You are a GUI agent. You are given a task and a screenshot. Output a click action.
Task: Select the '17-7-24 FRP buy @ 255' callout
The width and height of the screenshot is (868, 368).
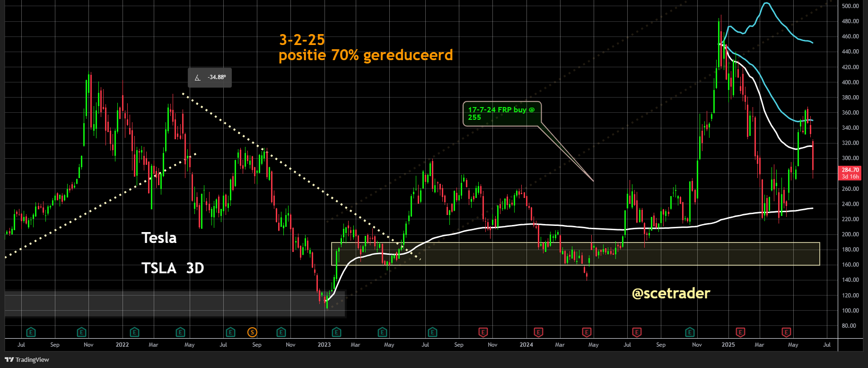coord(501,114)
